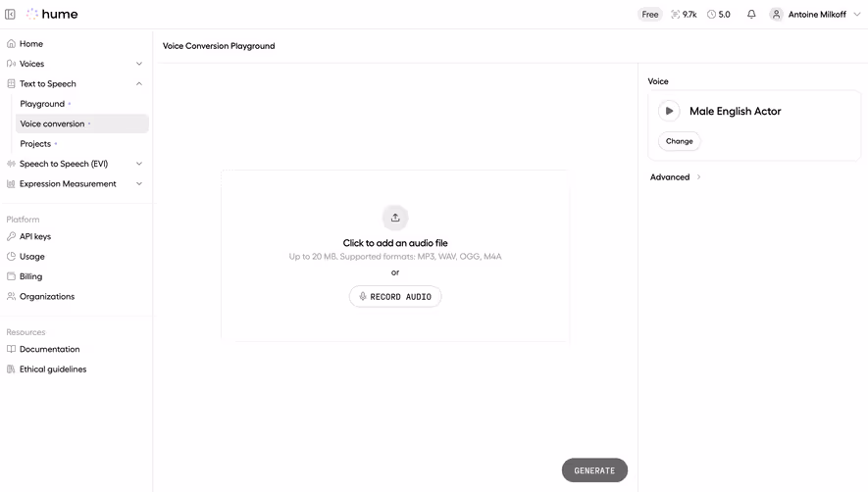View the 5.0 time remaining indicator
Image resolution: width=868 pixels, height=492 pixels.
tap(719, 15)
